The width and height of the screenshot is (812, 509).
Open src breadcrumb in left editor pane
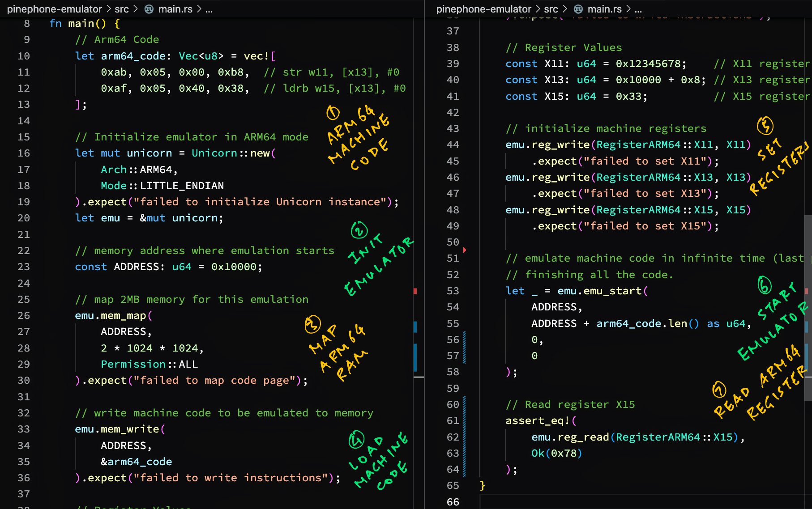(122, 9)
